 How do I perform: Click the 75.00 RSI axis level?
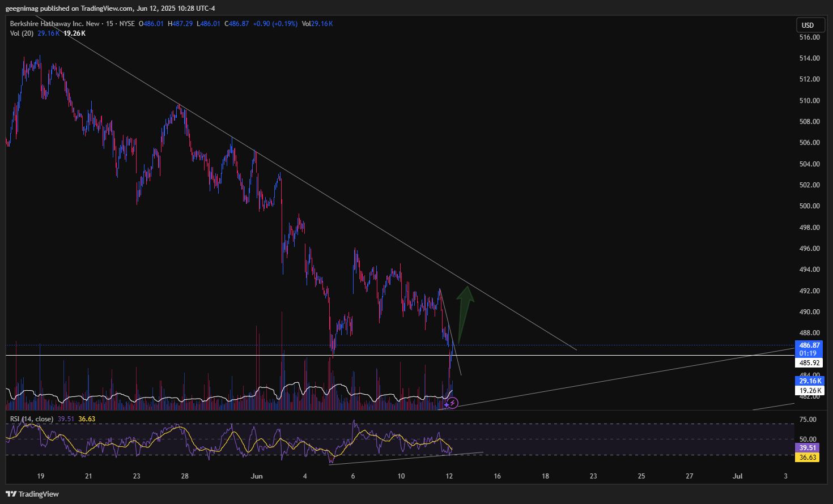click(807, 420)
